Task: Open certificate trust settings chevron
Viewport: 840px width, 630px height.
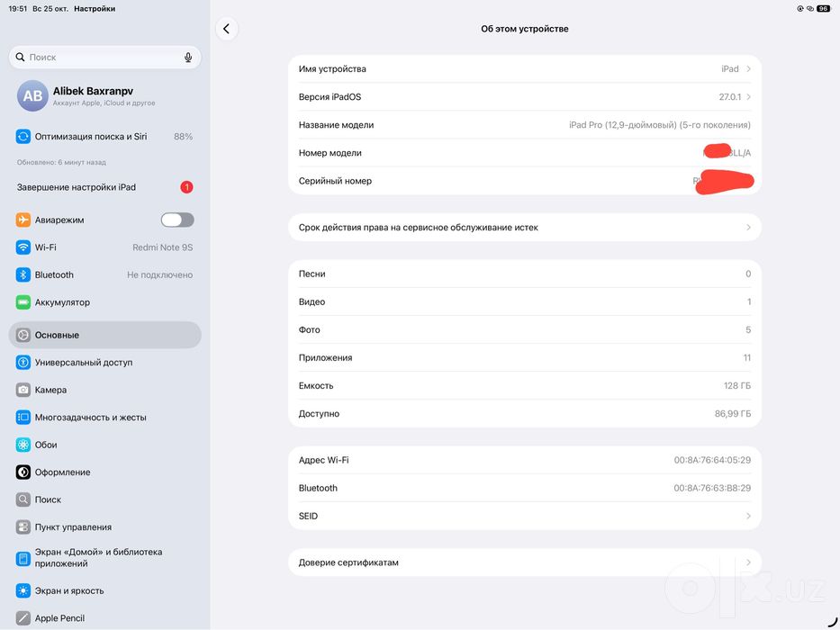Action: tap(748, 562)
